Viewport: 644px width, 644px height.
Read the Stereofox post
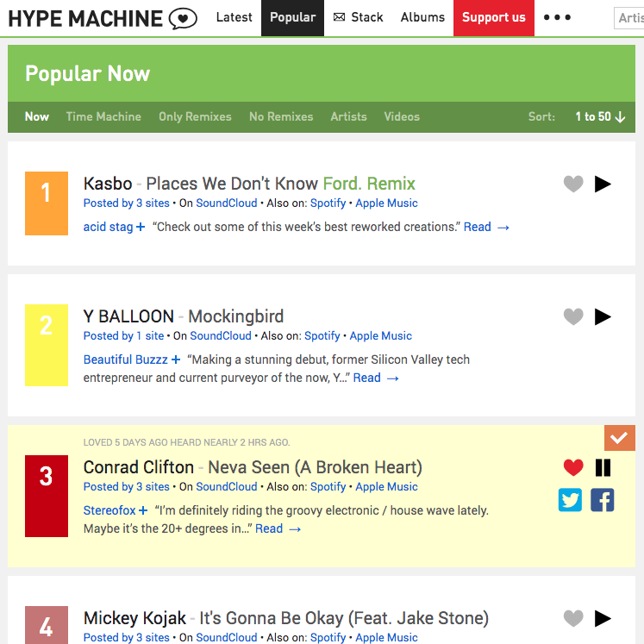click(x=278, y=528)
